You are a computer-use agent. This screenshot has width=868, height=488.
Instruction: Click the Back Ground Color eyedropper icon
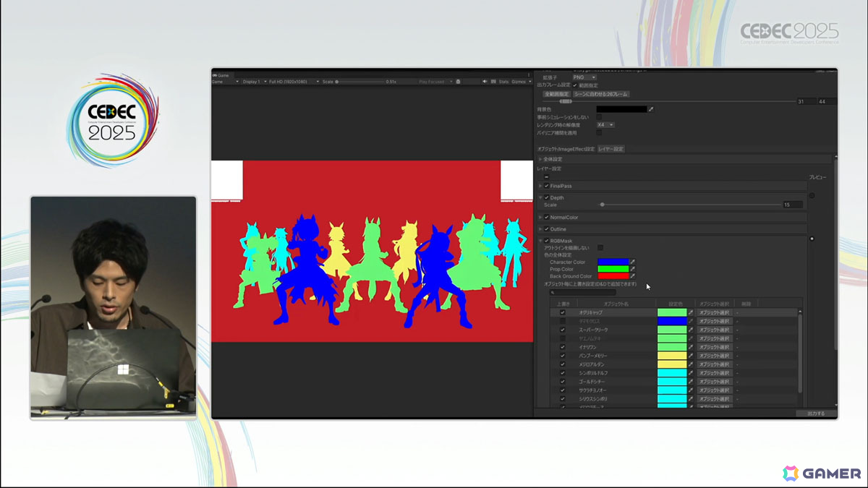coord(633,276)
